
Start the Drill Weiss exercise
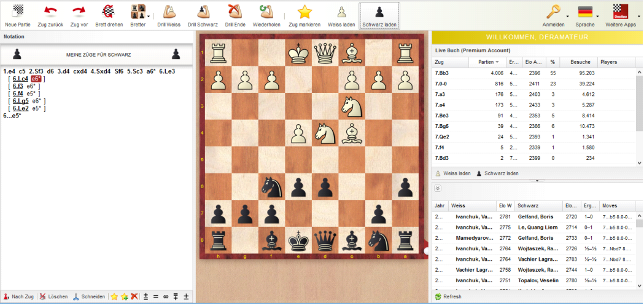tap(168, 15)
